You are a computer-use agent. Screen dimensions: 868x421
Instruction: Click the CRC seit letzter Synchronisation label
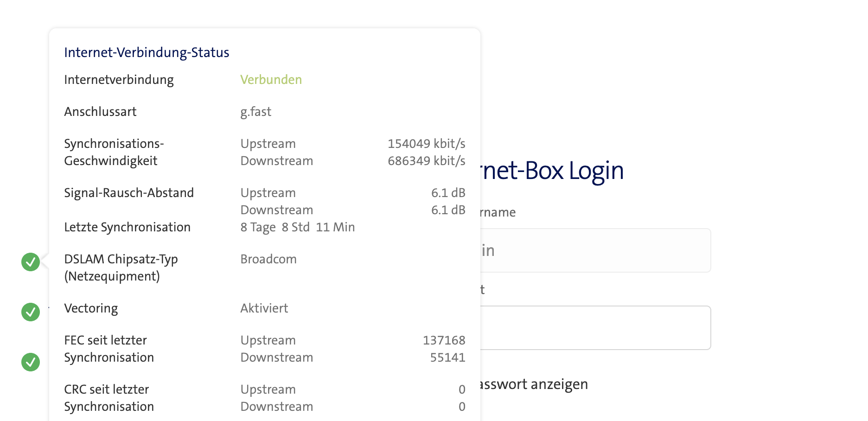click(109, 398)
